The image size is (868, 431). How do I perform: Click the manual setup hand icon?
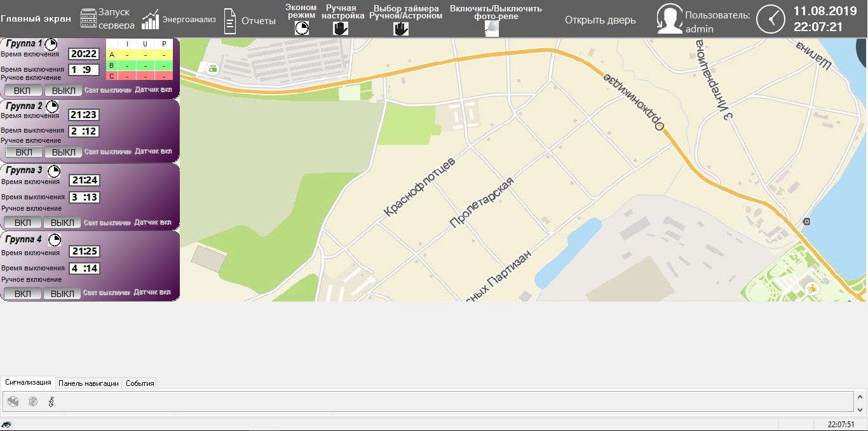[341, 28]
